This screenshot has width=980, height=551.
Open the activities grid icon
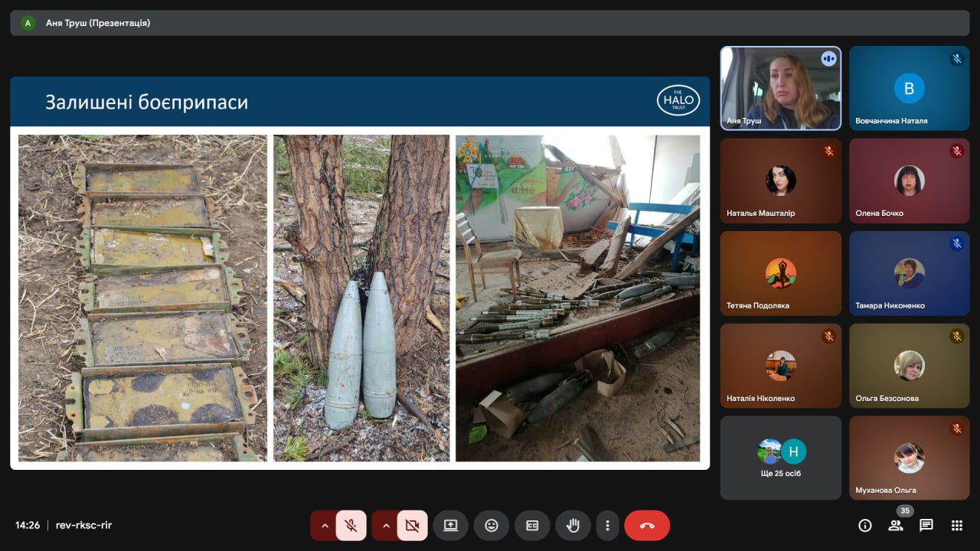(956, 525)
